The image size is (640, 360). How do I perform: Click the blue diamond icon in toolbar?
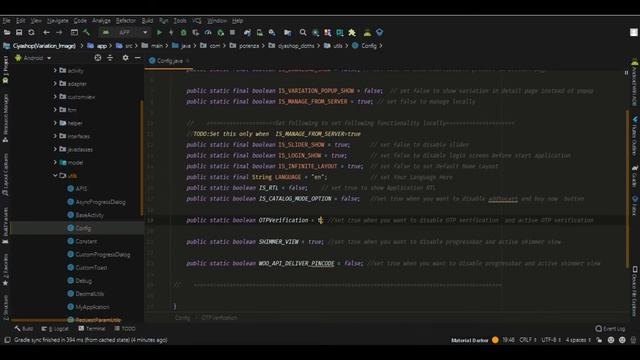click(380, 32)
